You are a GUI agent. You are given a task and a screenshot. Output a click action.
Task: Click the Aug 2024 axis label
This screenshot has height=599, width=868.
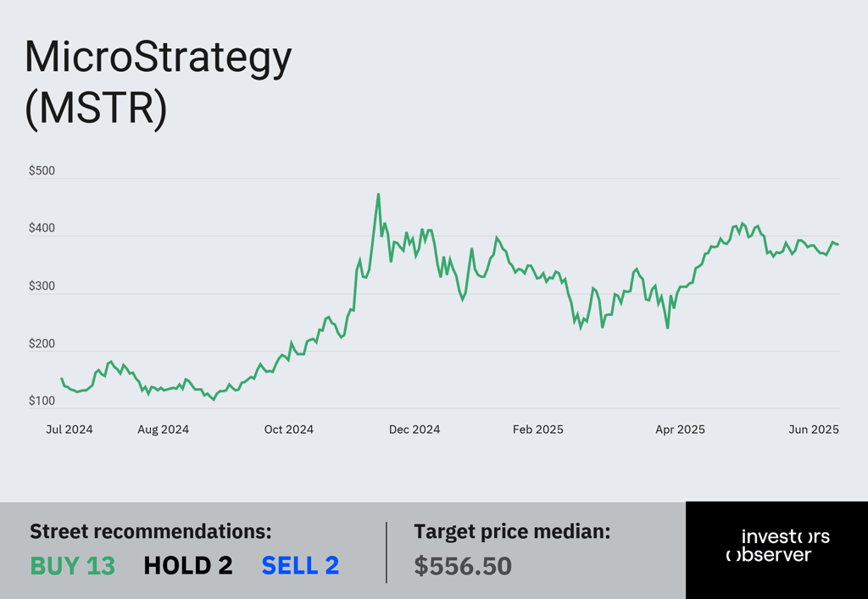164,430
